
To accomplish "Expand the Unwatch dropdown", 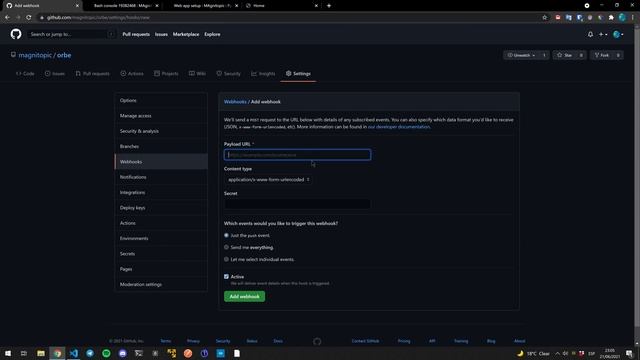I will pyautogui.click(x=521, y=55).
